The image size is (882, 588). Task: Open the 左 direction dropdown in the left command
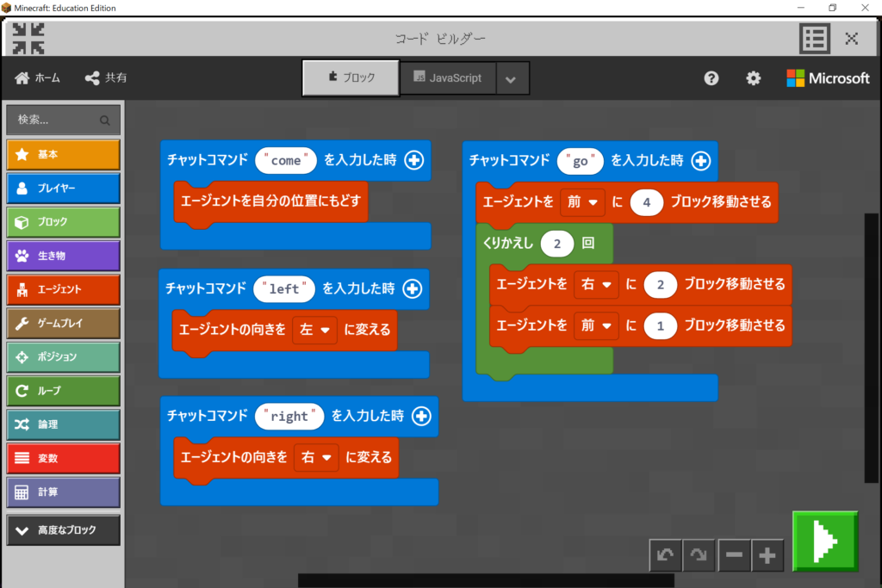click(x=315, y=330)
